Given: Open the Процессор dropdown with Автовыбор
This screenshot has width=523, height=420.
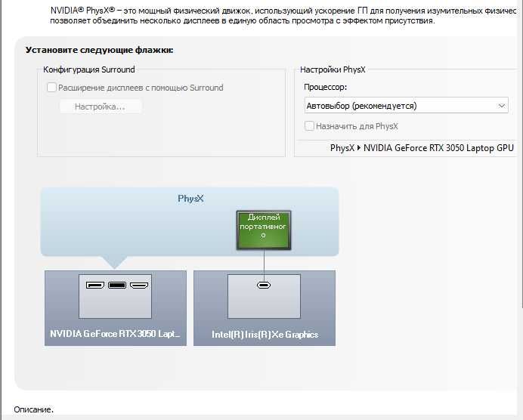Looking at the screenshot, I should pos(406,106).
